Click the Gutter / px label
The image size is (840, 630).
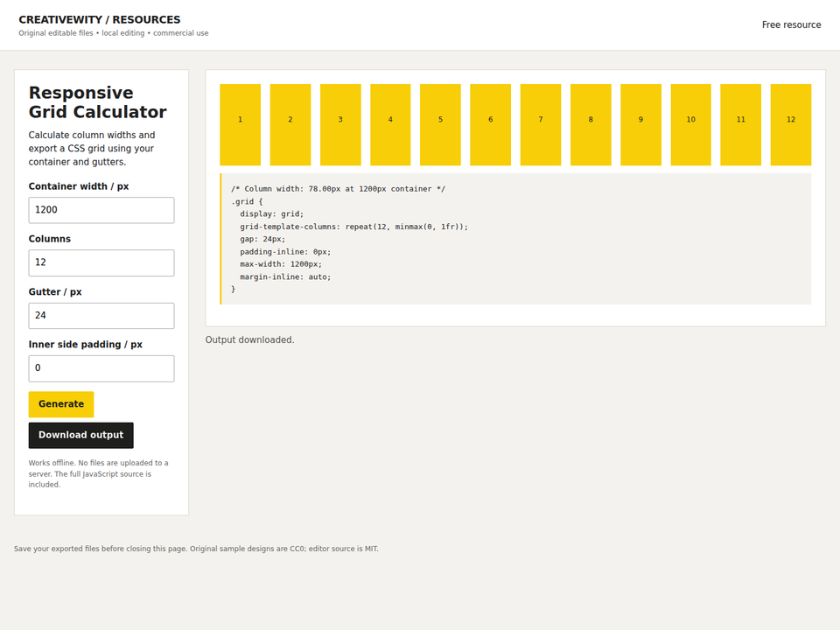point(55,292)
